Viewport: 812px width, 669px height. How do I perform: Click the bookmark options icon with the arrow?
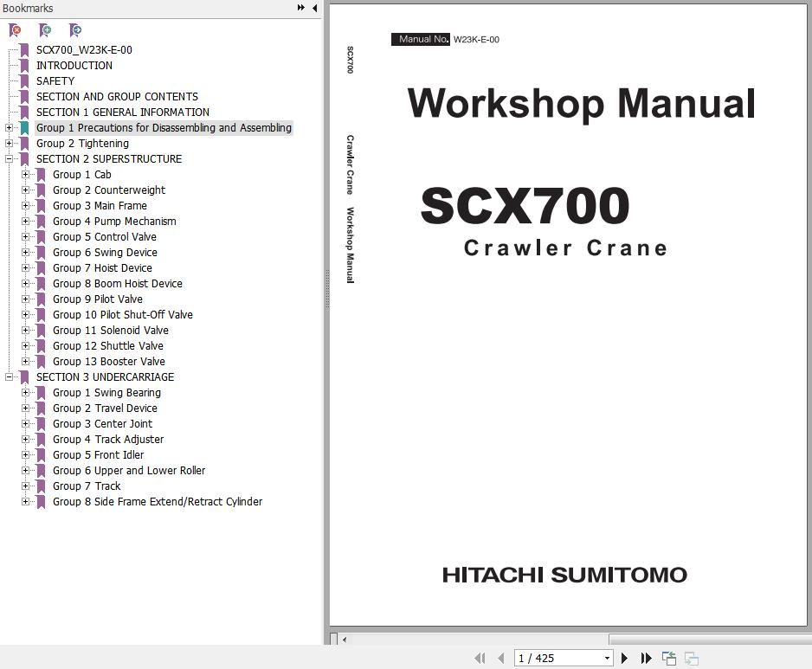click(x=75, y=30)
